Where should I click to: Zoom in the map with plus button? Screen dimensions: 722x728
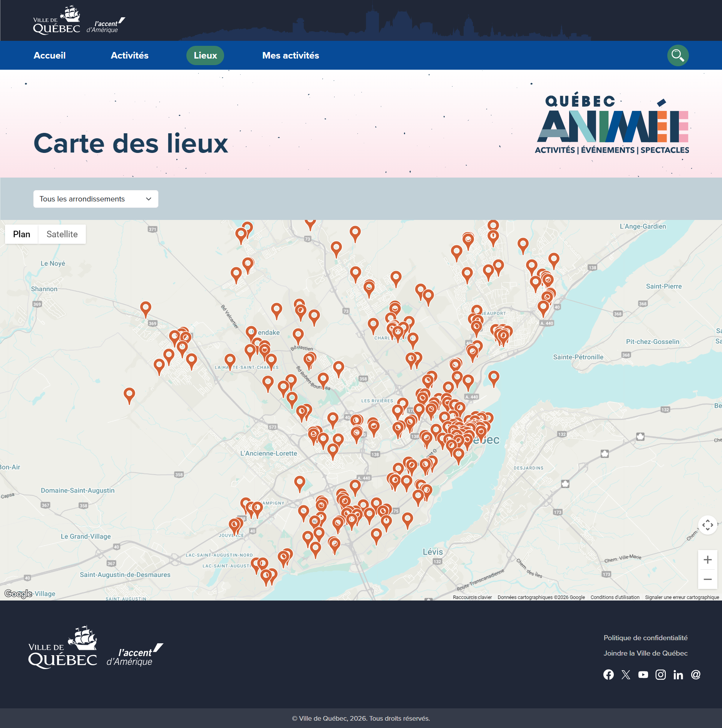coord(707,560)
